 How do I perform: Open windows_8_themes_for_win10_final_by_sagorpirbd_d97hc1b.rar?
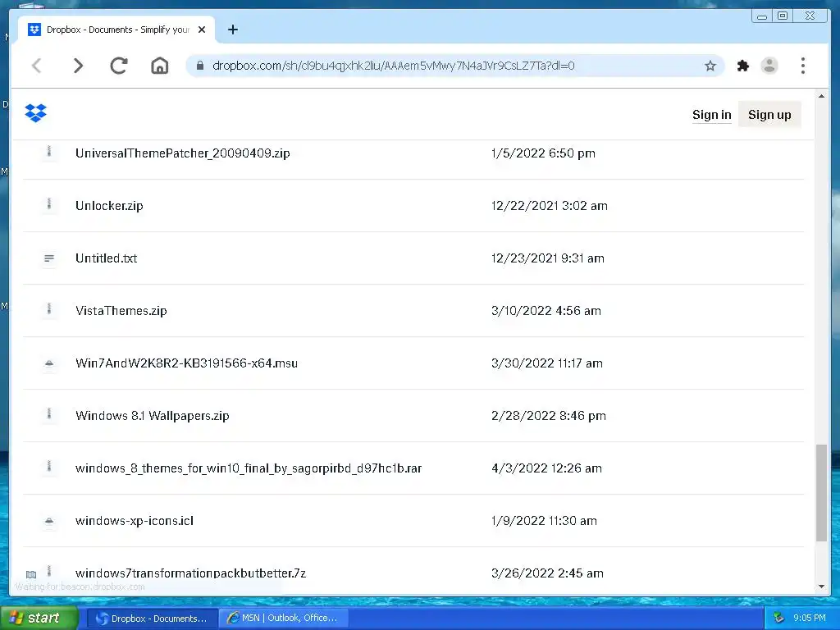pos(249,468)
